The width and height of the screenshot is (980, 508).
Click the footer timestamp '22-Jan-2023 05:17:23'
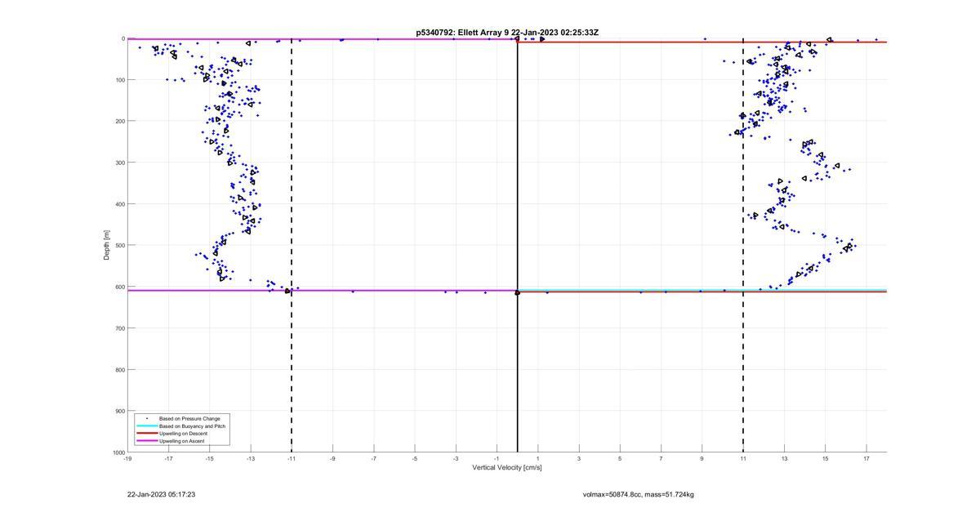(161, 494)
